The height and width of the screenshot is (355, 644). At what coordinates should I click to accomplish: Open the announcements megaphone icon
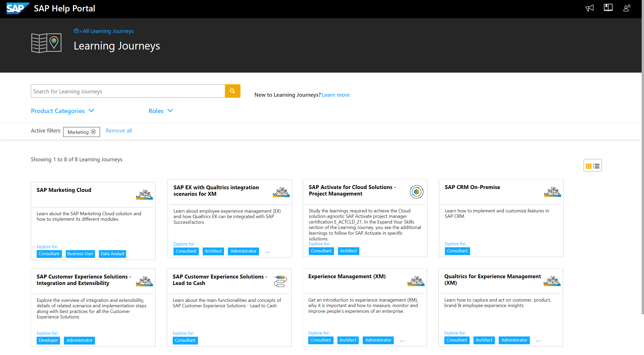click(590, 8)
